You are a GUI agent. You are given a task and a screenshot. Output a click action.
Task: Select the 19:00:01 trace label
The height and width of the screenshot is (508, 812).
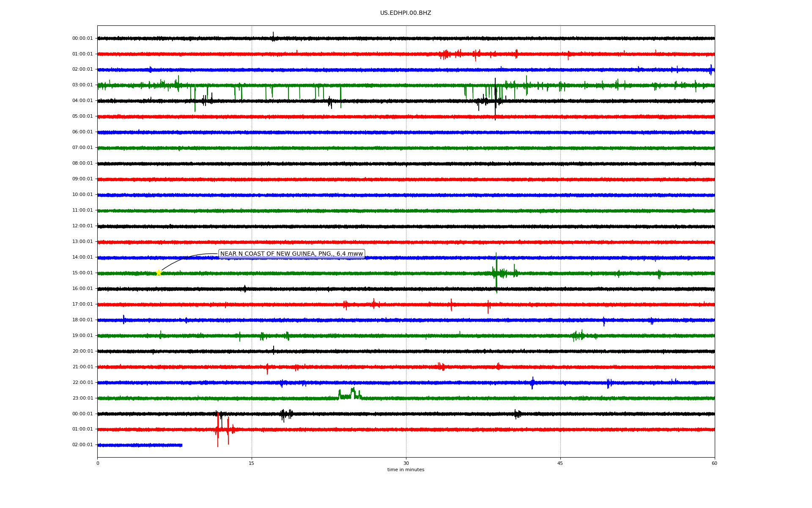[x=82, y=336]
